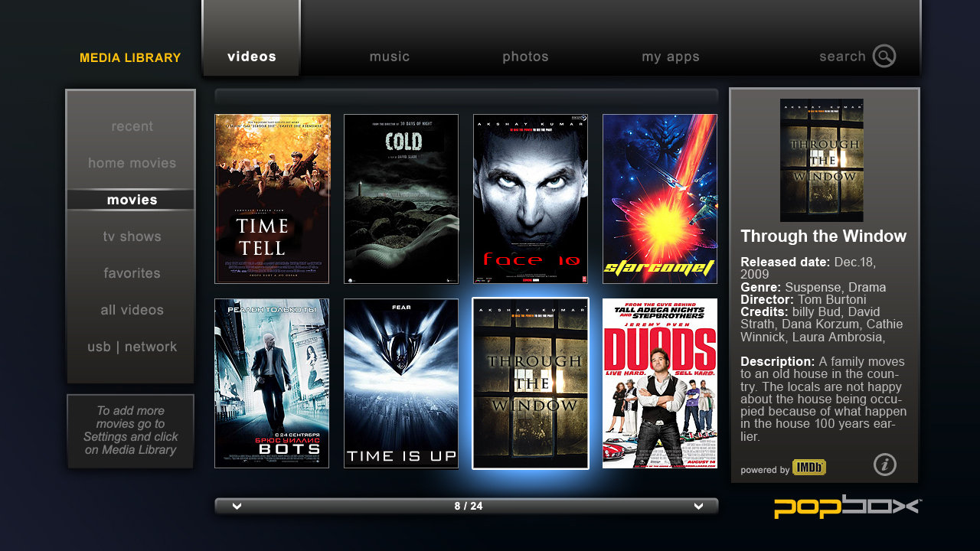Select the Cold movie poster
This screenshot has height=551, width=980.
(401, 198)
